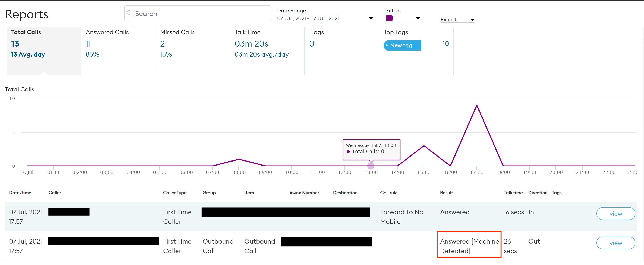The width and height of the screenshot is (644, 265).
Task: Click Answered [Machine Detected] result cell
Action: pos(469,246)
